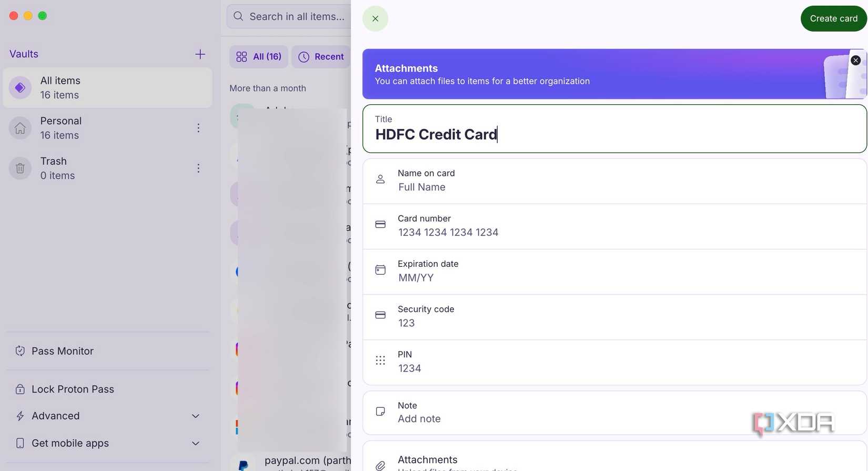This screenshot has height=471, width=868.
Task: Click the Vaults heading
Action: click(x=24, y=54)
